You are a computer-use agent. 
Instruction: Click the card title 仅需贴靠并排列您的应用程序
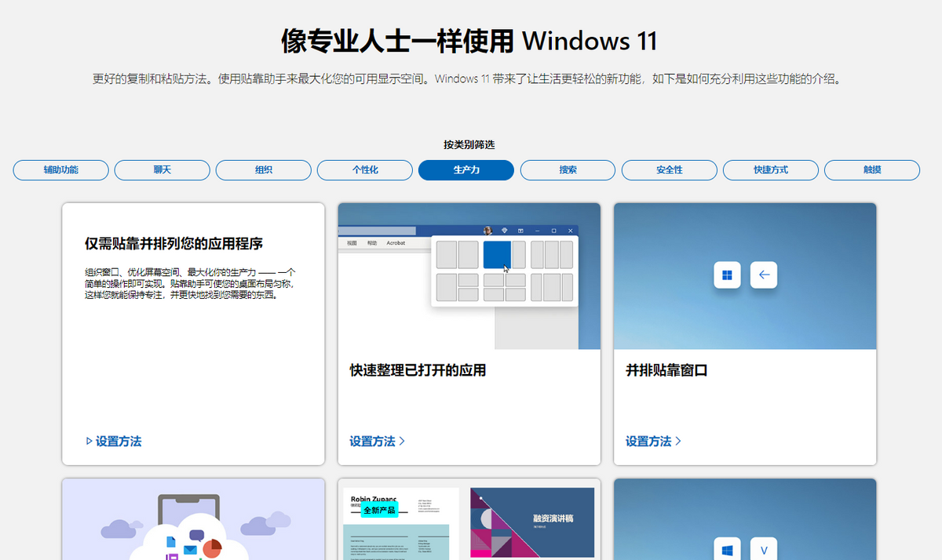(x=173, y=243)
